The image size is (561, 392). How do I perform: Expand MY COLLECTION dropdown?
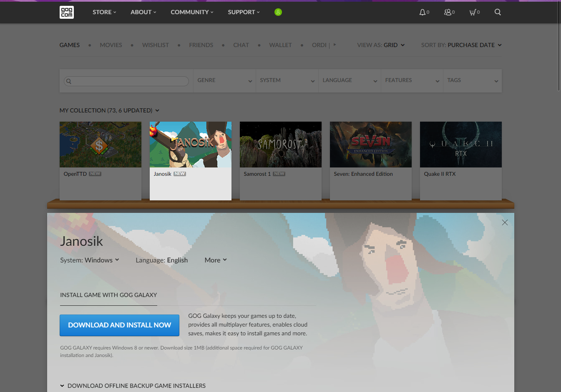pos(109,110)
